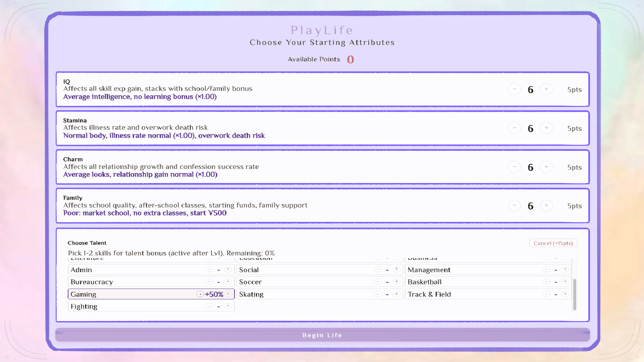Lower the Fighting talent bonus
The height and width of the screenshot is (362, 644).
pos(209,306)
